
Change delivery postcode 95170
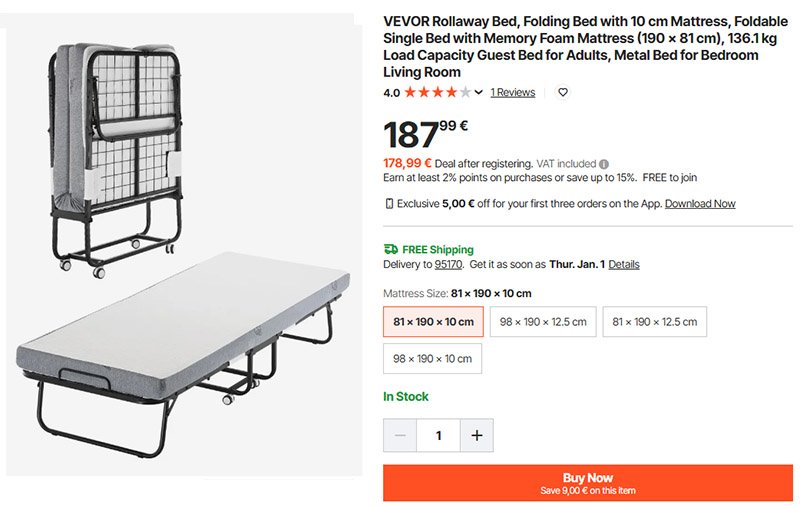pos(448,265)
